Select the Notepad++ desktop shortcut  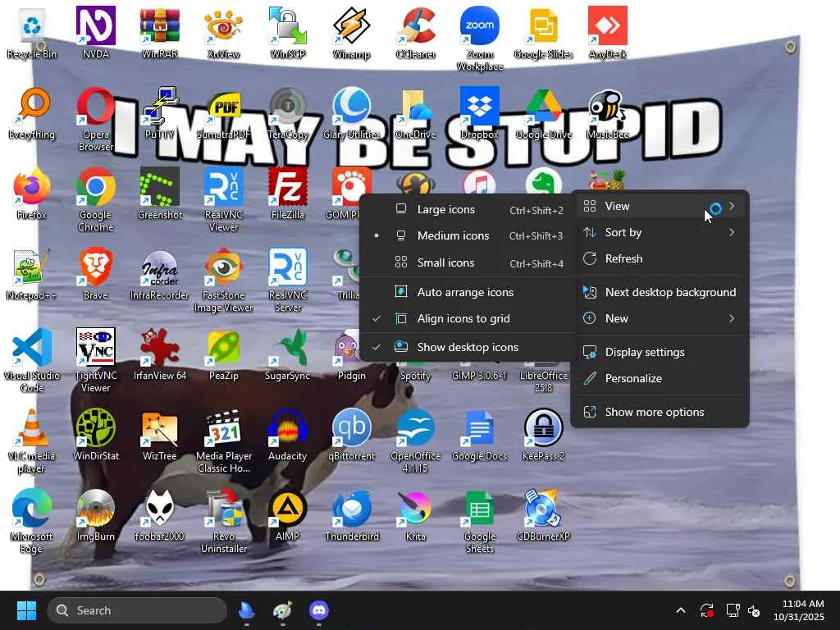click(32, 274)
